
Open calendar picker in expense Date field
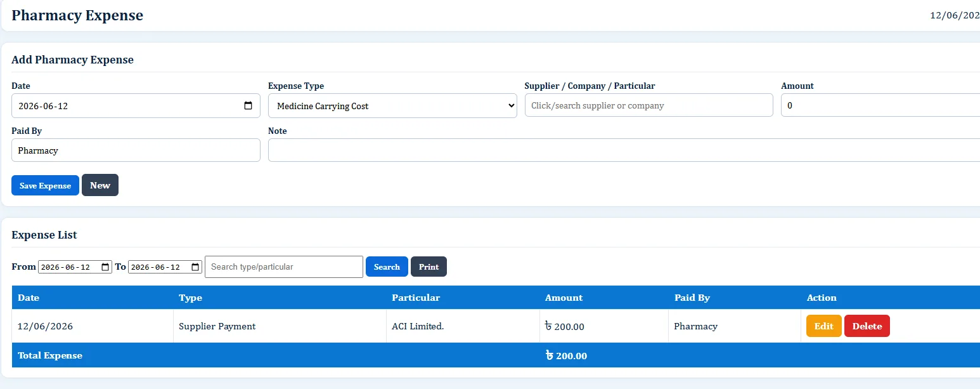(248, 106)
